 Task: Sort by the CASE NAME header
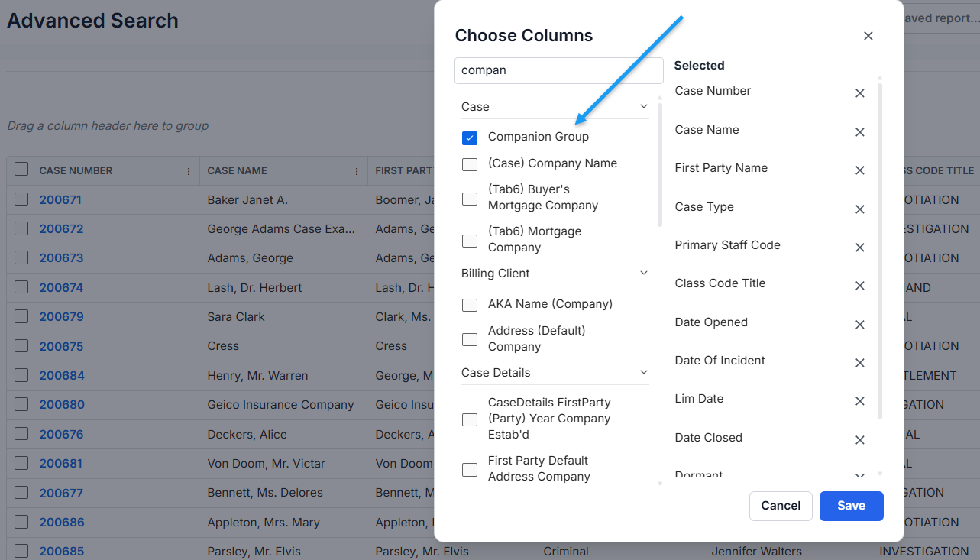[237, 171]
